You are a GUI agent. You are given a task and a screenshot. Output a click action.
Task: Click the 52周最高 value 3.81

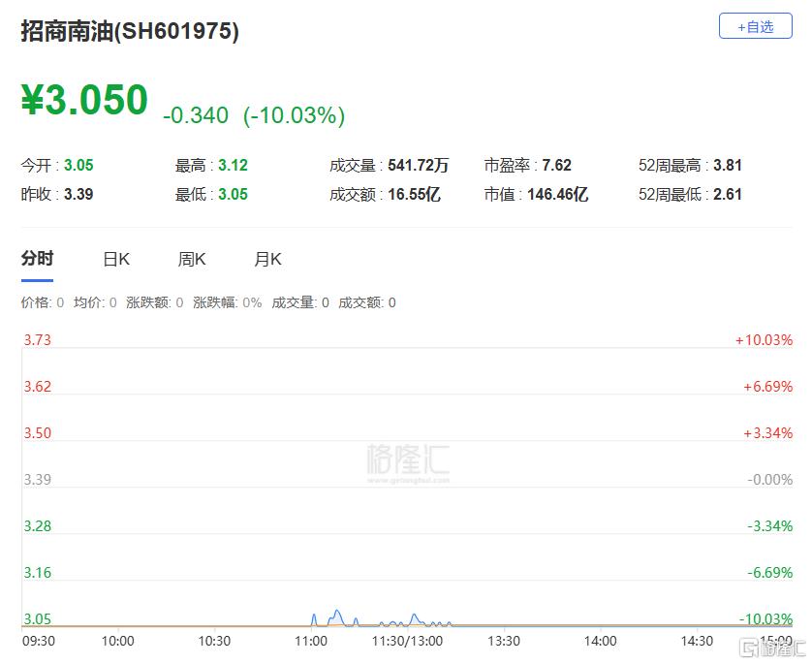[x=728, y=165]
